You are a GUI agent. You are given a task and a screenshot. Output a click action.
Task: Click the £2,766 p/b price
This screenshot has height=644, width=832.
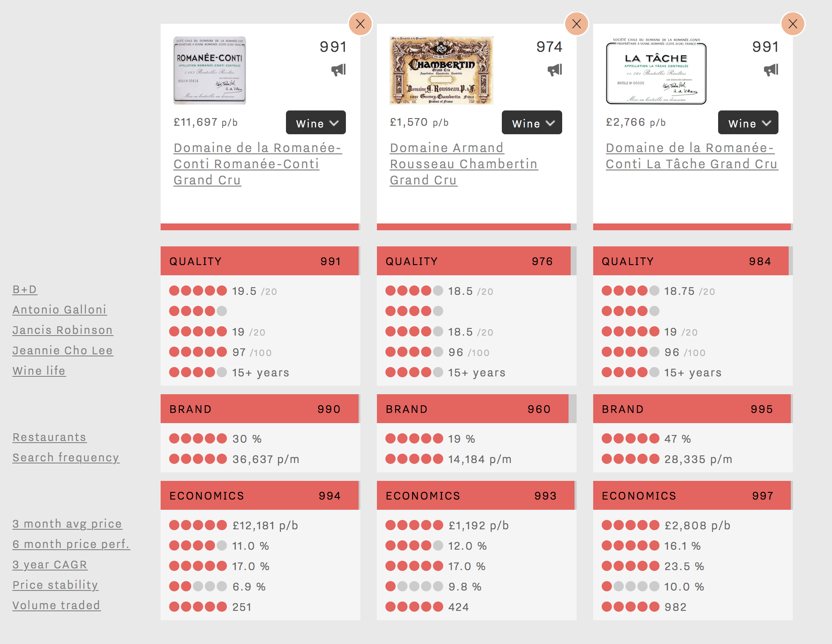point(636,122)
